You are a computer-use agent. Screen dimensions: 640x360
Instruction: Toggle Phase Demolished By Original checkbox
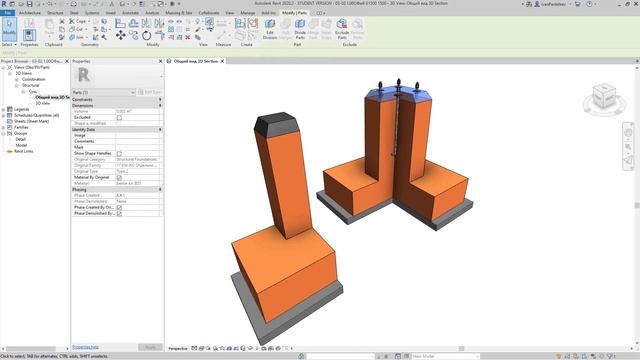tap(119, 213)
